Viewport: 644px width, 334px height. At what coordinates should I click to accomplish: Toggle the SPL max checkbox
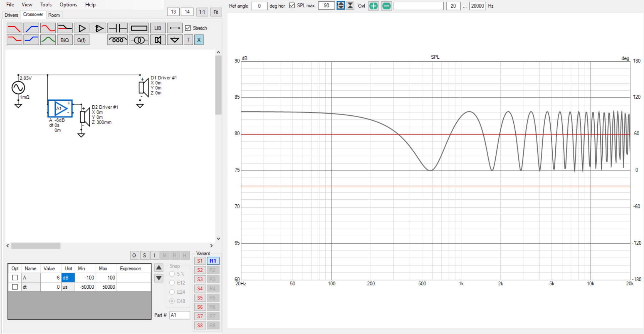click(x=292, y=6)
